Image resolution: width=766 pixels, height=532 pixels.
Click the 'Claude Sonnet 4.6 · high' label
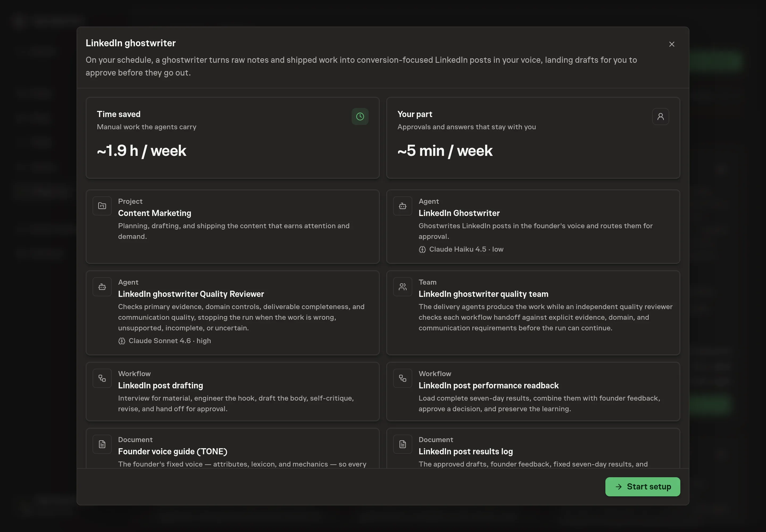(170, 341)
